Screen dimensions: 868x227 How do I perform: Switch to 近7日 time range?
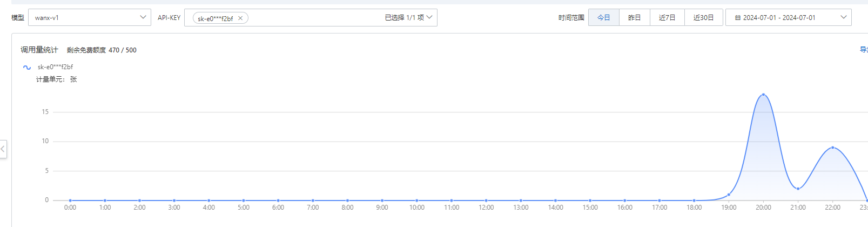click(x=667, y=17)
